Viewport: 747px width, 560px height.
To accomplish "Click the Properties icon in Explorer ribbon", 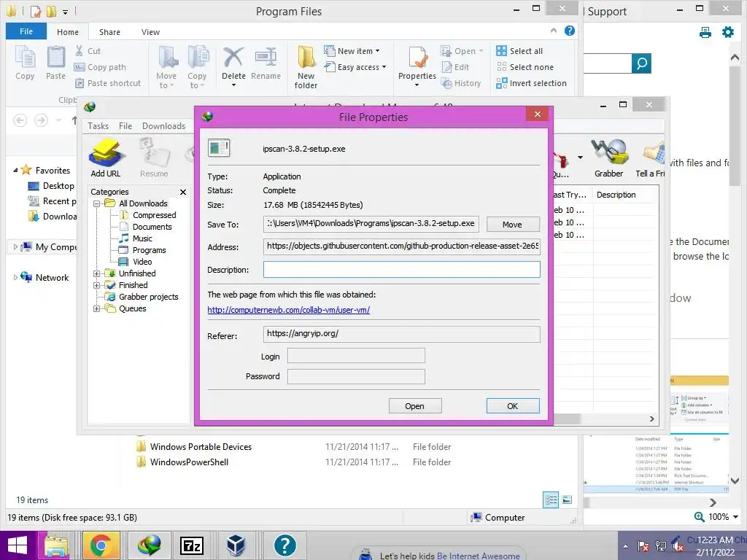I will tap(417, 66).
